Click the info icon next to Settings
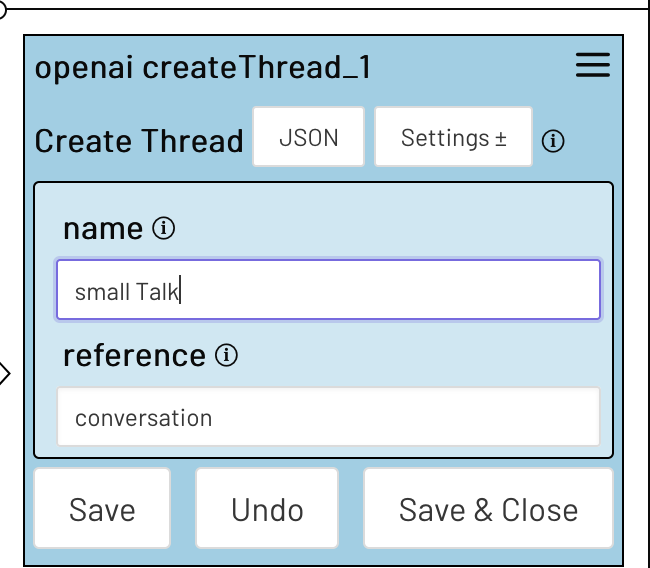Screen dimensions: 650x568 coord(553,141)
